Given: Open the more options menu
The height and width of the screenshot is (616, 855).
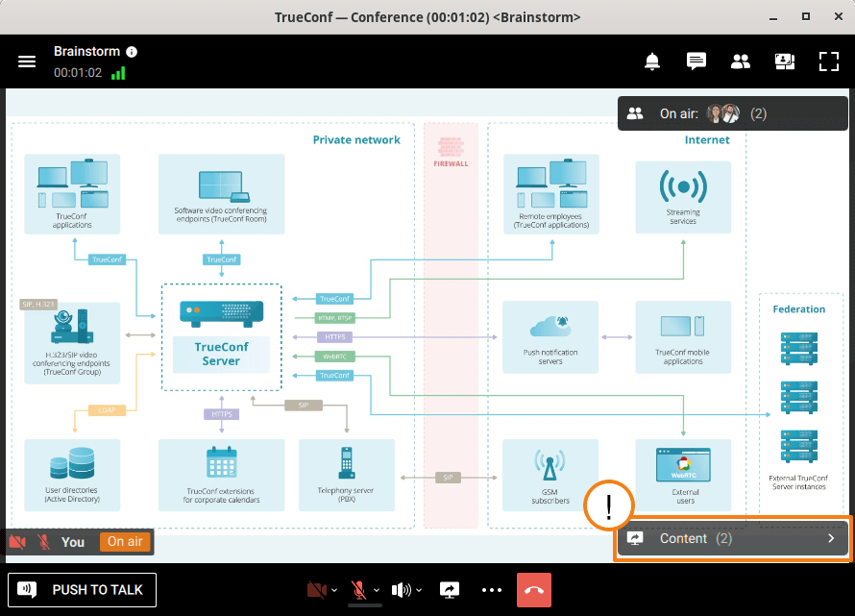Looking at the screenshot, I should tap(492, 590).
